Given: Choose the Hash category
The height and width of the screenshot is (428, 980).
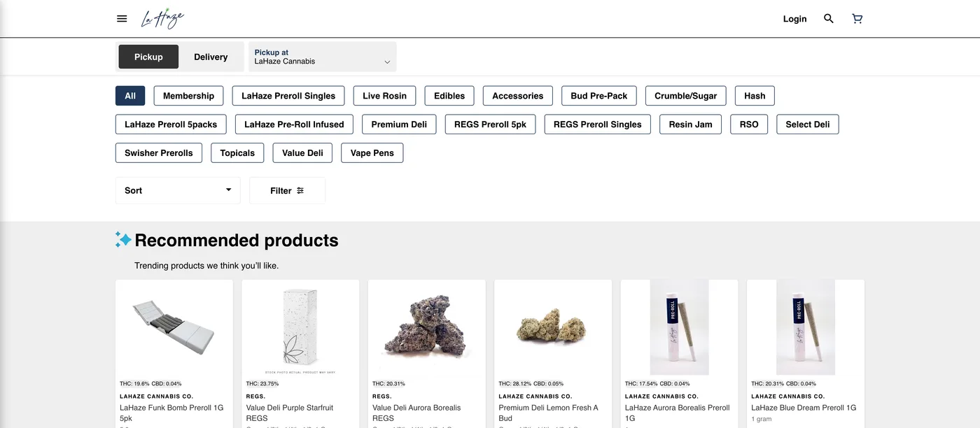Looking at the screenshot, I should 755,96.
